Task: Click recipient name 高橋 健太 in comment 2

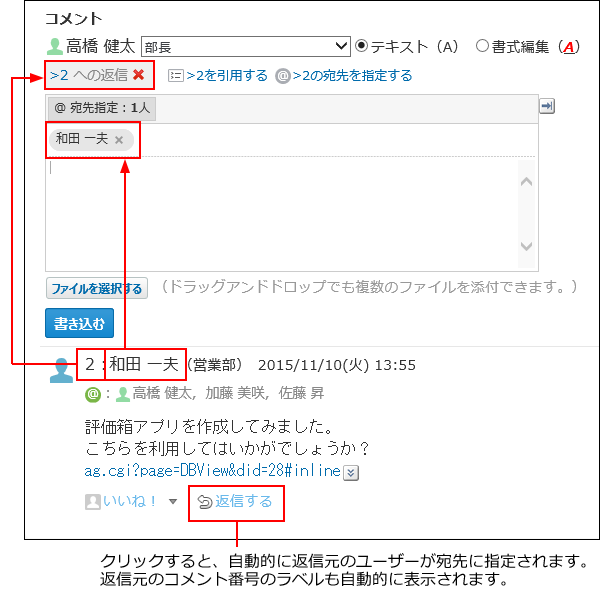Action: pos(164,393)
